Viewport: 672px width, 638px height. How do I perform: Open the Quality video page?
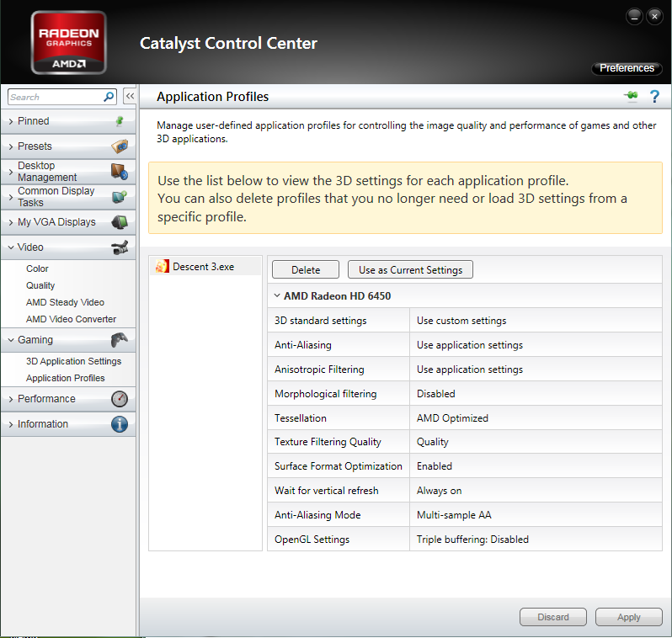tap(40, 285)
